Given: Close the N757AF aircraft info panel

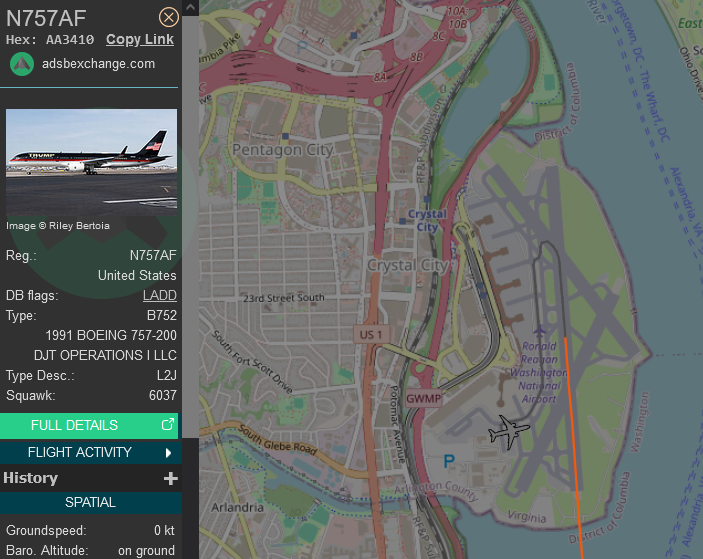Looking at the screenshot, I should [x=169, y=17].
